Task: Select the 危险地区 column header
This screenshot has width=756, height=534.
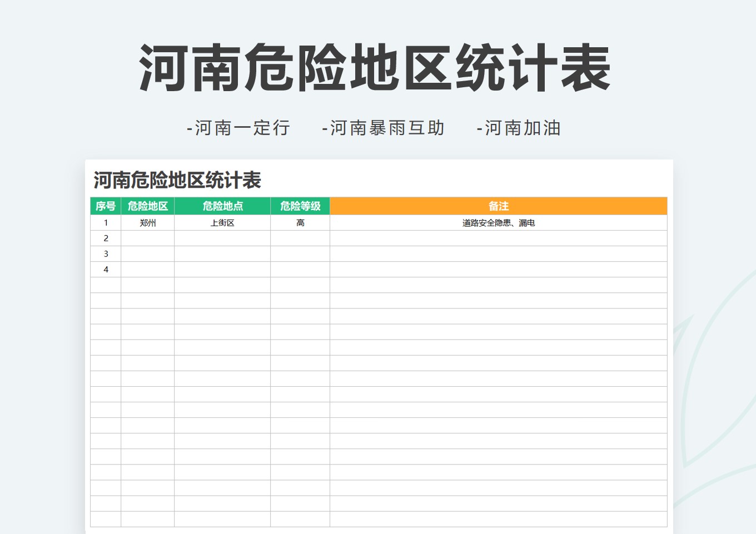Action: click(x=147, y=206)
